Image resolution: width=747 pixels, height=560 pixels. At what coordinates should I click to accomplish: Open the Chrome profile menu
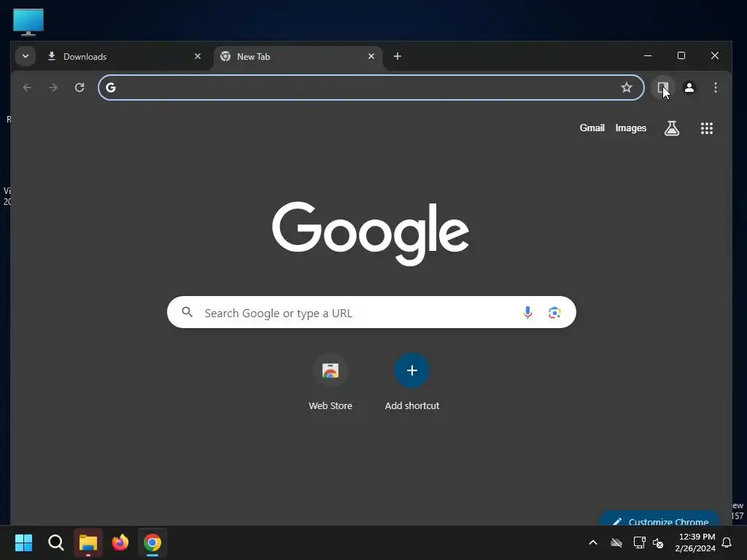689,87
